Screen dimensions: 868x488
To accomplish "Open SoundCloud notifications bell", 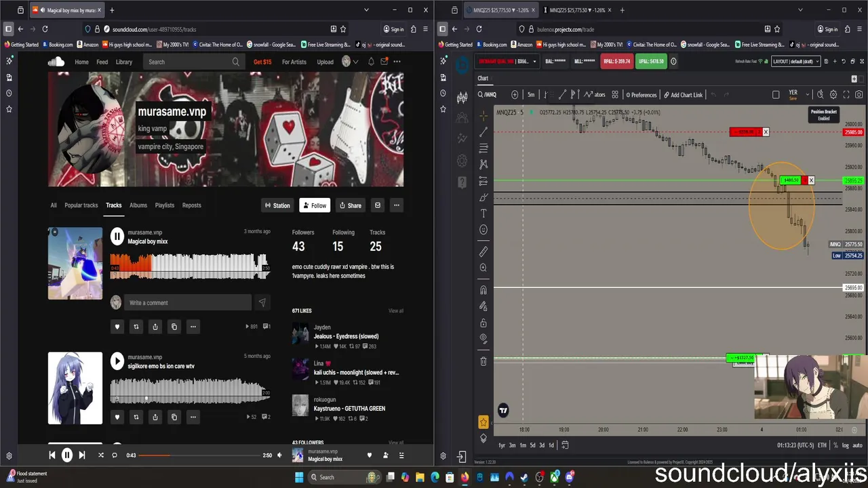I will click(x=371, y=62).
